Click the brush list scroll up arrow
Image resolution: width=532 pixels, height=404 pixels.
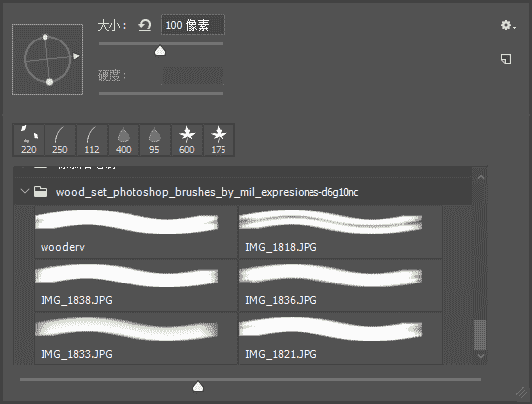coord(481,177)
